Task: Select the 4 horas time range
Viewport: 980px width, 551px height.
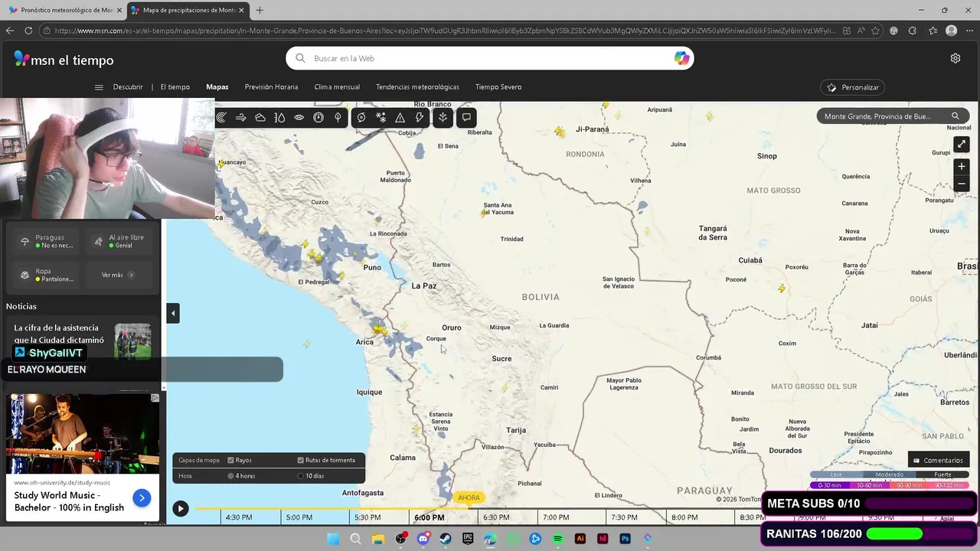Action: point(230,476)
